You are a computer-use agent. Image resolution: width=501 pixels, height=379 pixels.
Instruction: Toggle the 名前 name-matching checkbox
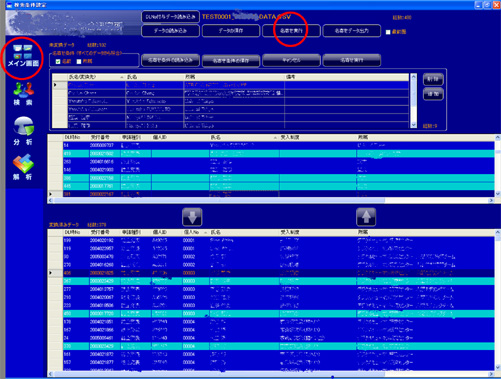pos(58,62)
